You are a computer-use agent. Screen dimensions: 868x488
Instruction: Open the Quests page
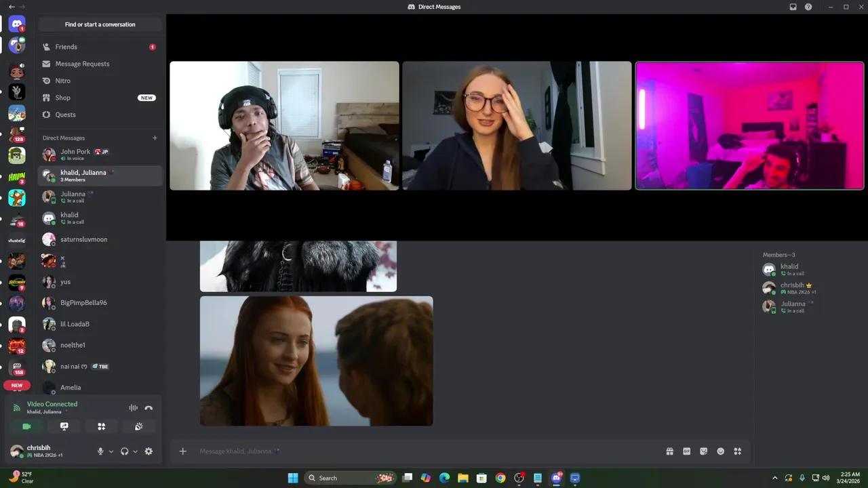[100, 115]
